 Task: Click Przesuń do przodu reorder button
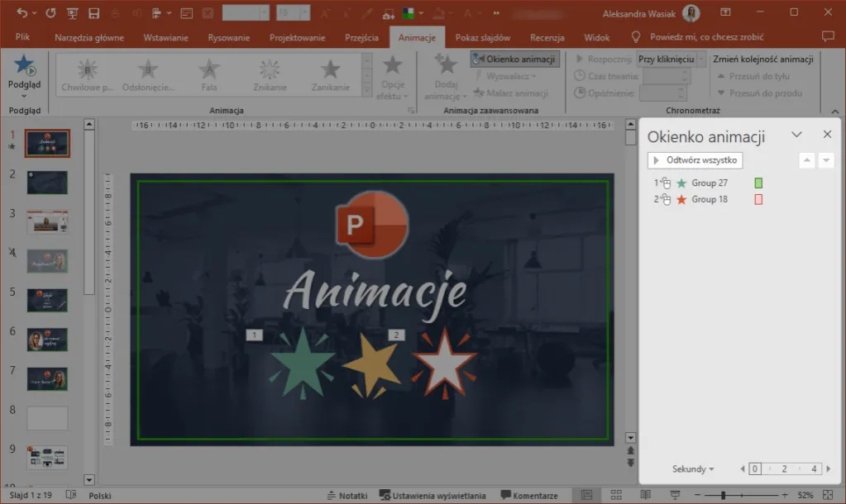click(760, 93)
